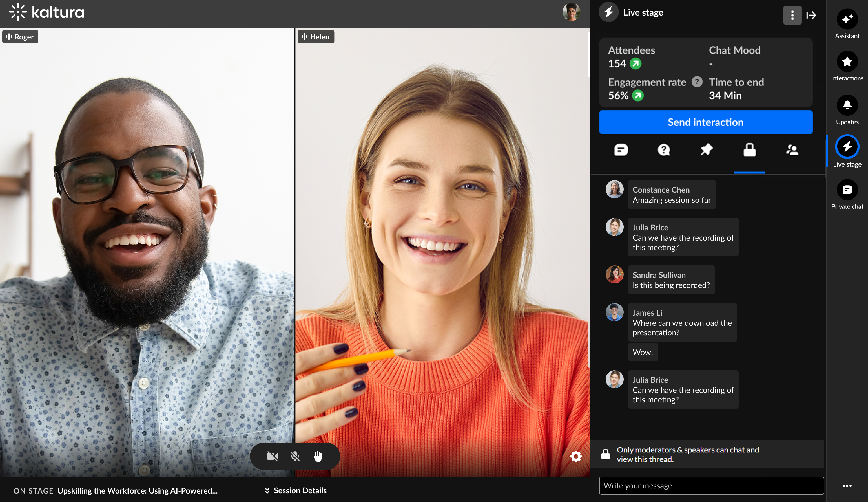Unmute the microphone

pos(295,456)
